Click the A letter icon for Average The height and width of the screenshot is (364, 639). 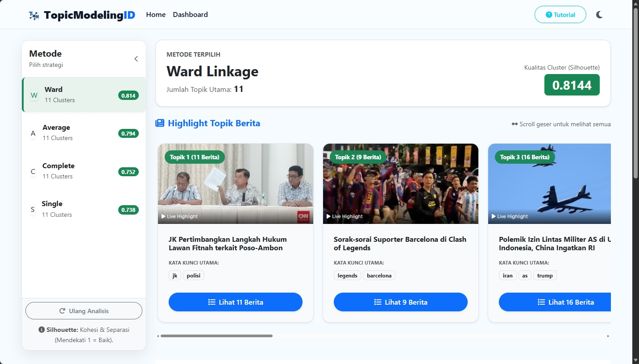[33, 133]
